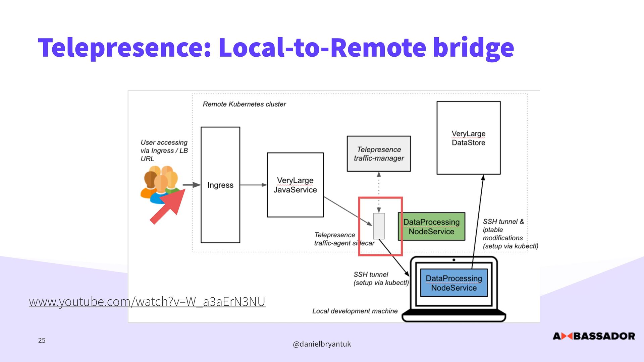Viewport: 644px width, 362px height.
Task: Click the Local development machine label
Action: [x=355, y=311]
